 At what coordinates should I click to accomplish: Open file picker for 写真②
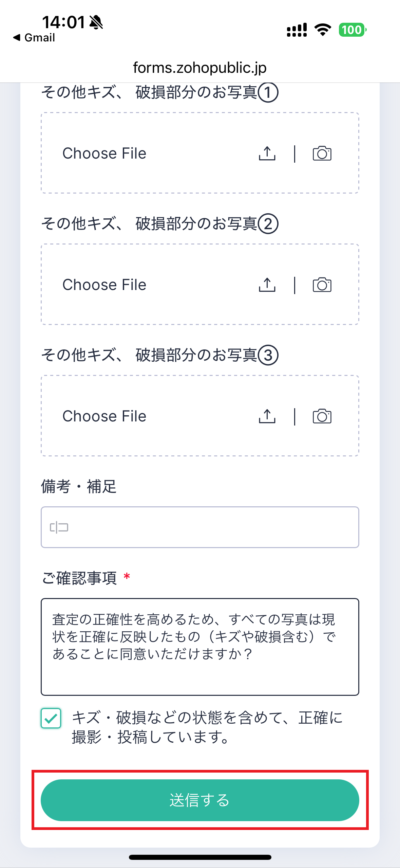tap(104, 285)
